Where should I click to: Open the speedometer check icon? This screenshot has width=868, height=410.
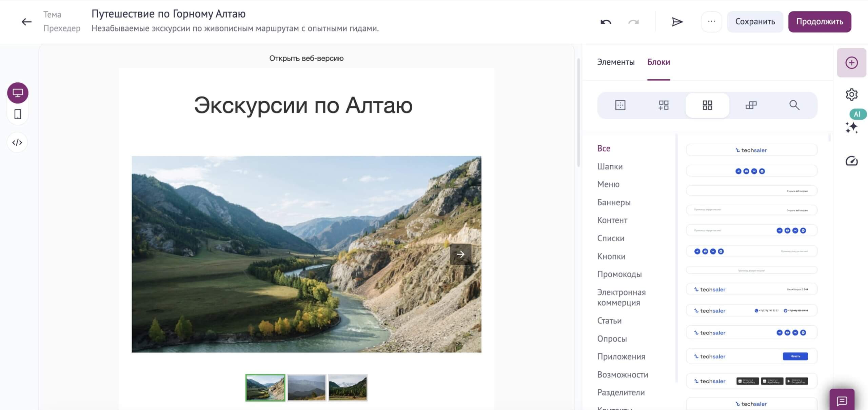click(851, 161)
